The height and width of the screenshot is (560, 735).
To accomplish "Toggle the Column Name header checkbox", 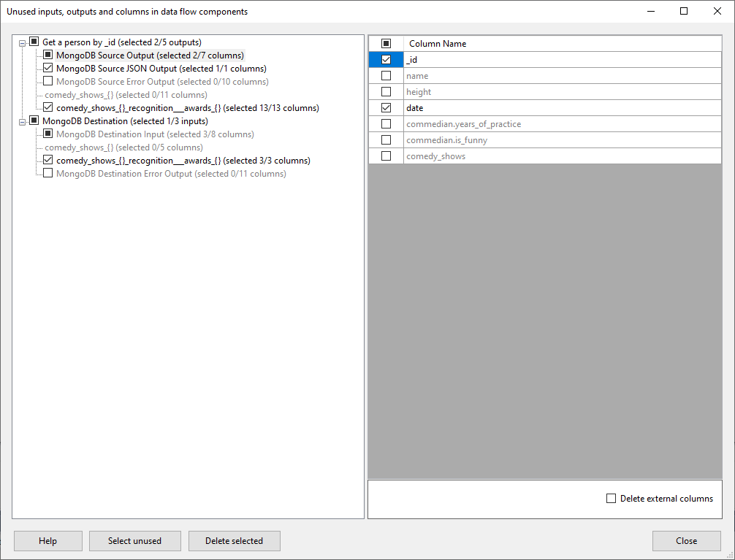I will tap(386, 44).
